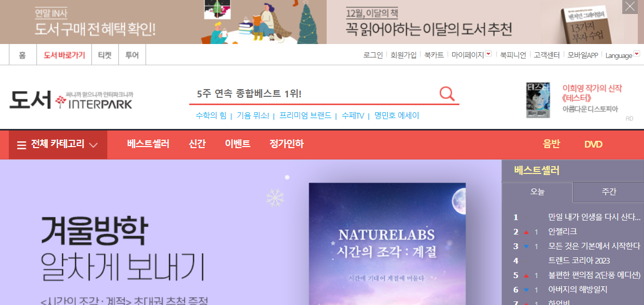This screenshot has height=305, width=644.
Task: Close the top banner with X icon
Action: pyautogui.click(x=630, y=7)
